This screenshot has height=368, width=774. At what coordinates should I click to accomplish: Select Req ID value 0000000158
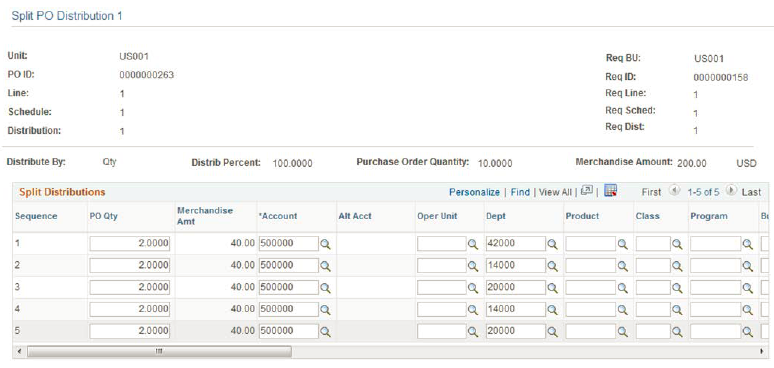tap(721, 77)
